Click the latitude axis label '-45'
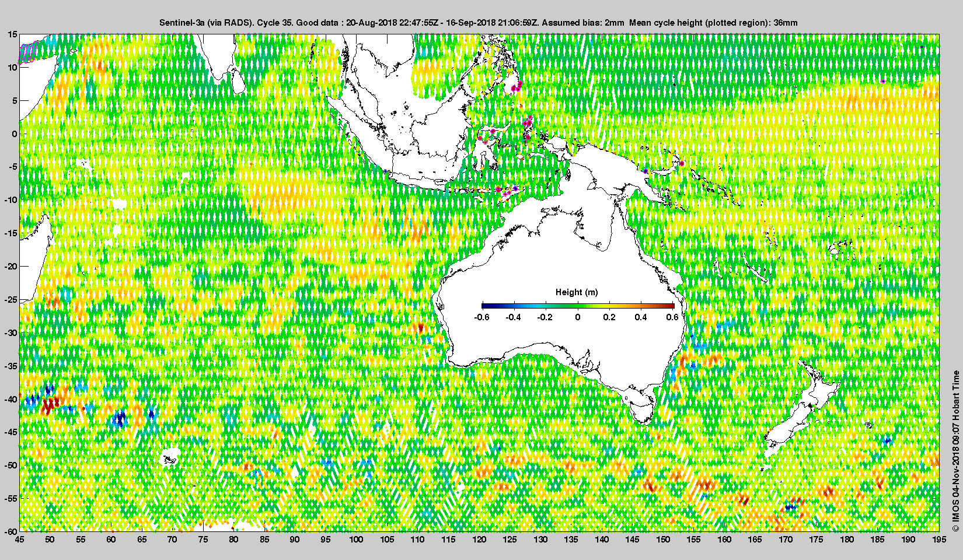Image resolution: width=963 pixels, height=560 pixels. pos(11,432)
